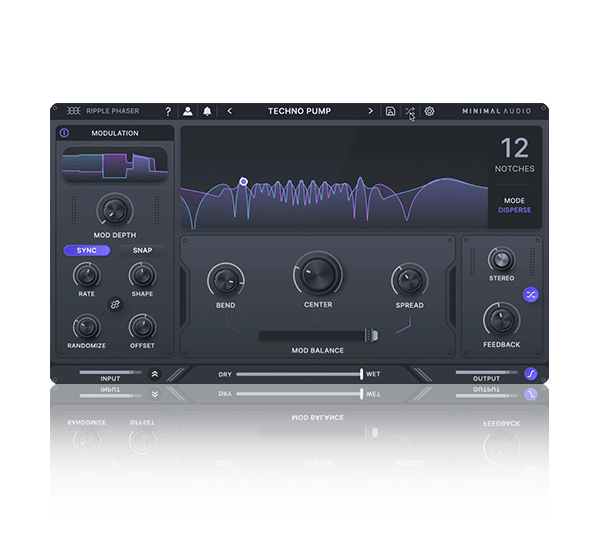Click the OFFSET knob
This screenshot has height=543, width=600.
pos(142,327)
